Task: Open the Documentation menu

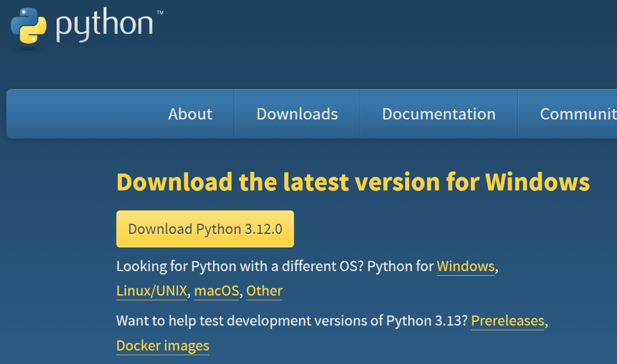Action: pyautogui.click(x=439, y=114)
